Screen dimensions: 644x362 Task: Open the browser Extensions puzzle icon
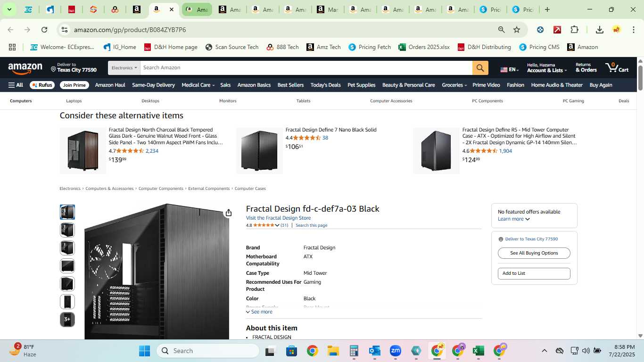574,30
